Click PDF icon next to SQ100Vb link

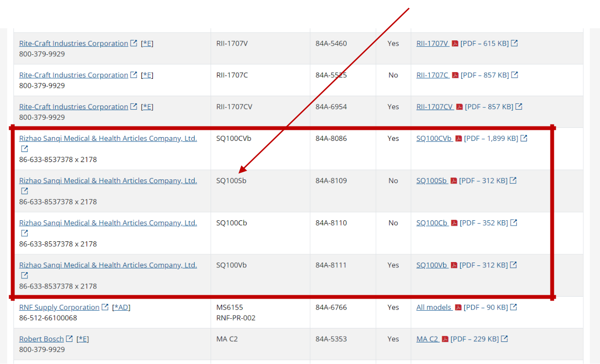(x=454, y=265)
